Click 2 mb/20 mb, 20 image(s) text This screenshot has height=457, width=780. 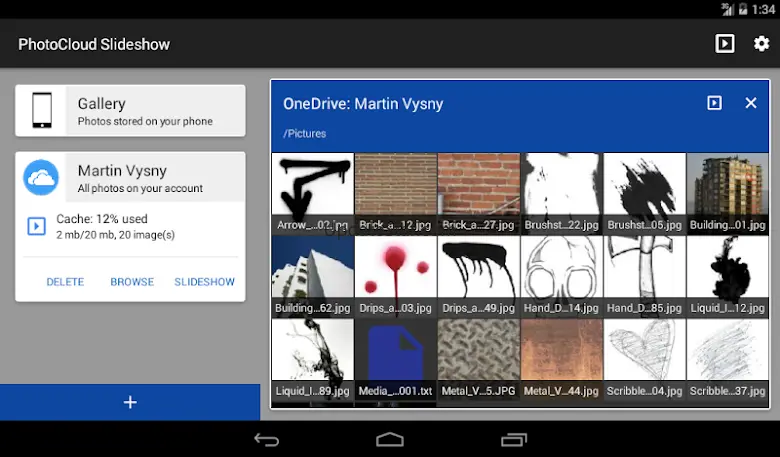coord(115,235)
